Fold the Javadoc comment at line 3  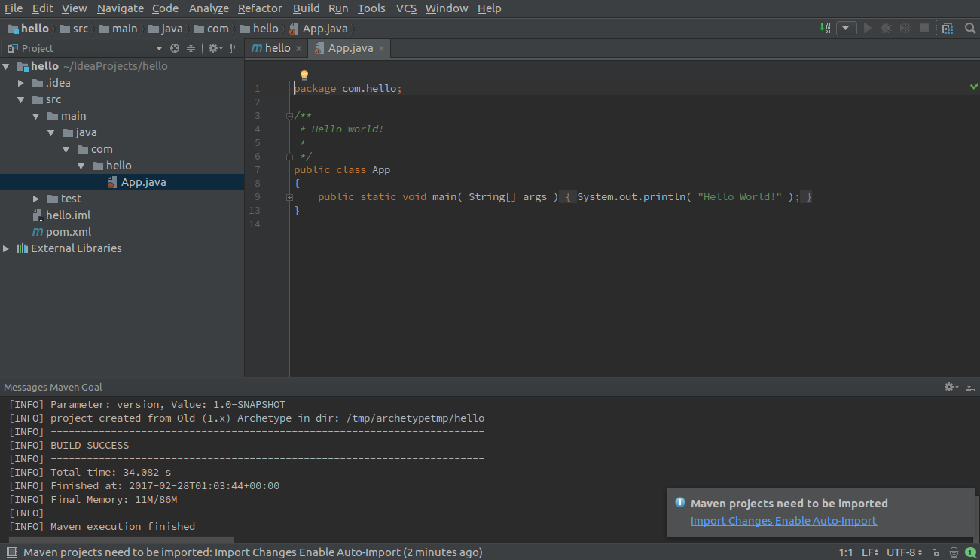[x=289, y=116]
